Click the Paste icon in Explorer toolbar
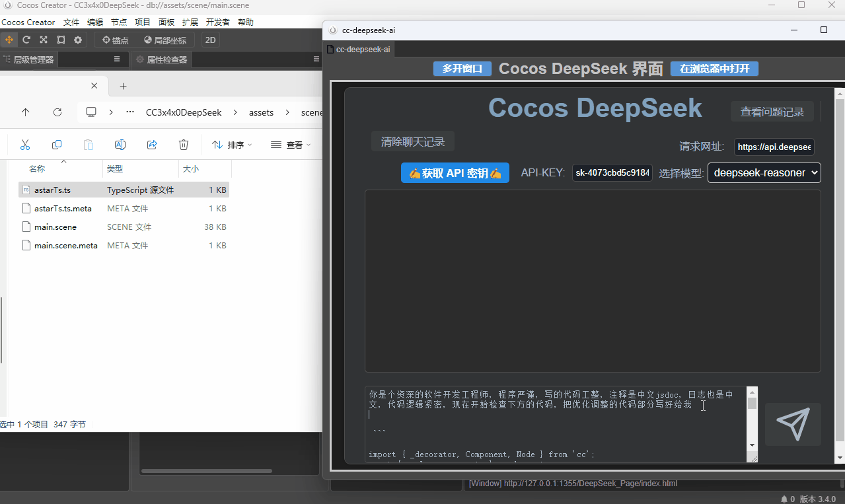 pyautogui.click(x=89, y=145)
